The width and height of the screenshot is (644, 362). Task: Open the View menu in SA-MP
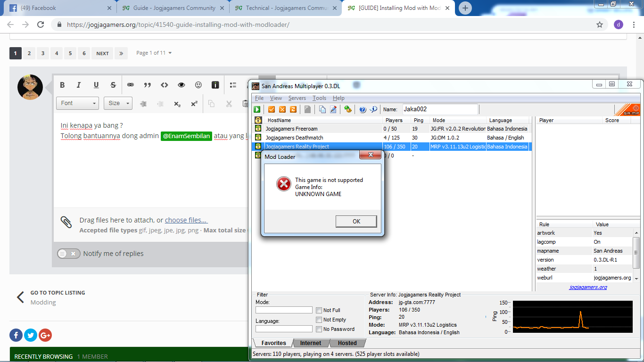(x=276, y=98)
